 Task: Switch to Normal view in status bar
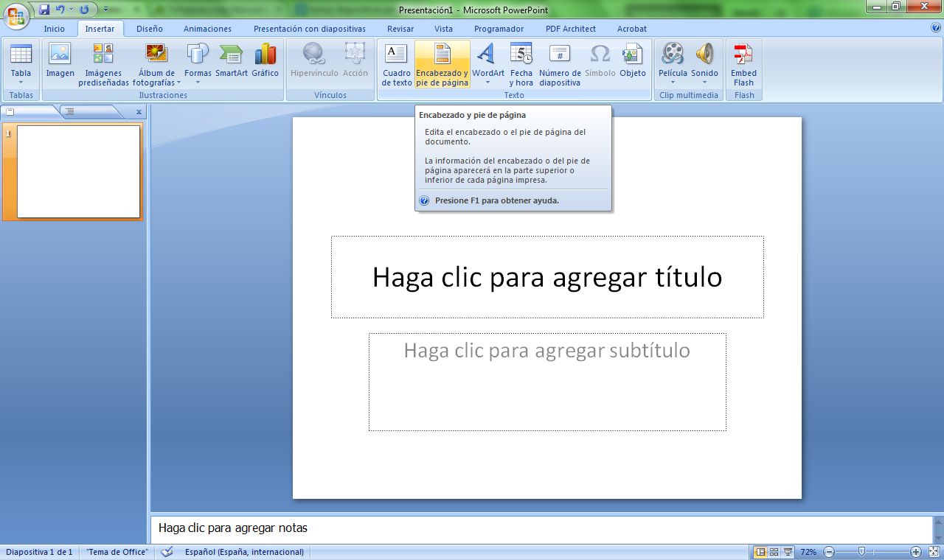[x=760, y=552]
